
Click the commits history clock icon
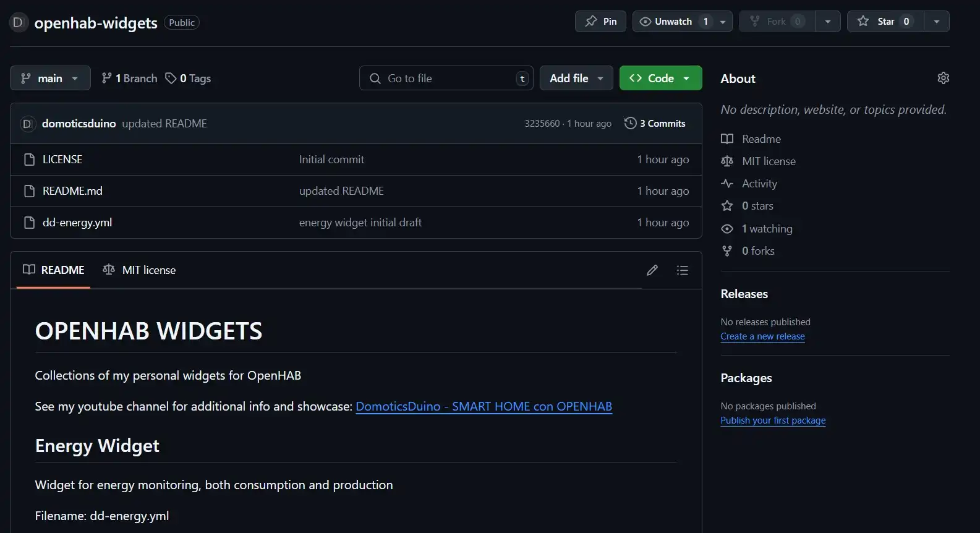(x=630, y=123)
